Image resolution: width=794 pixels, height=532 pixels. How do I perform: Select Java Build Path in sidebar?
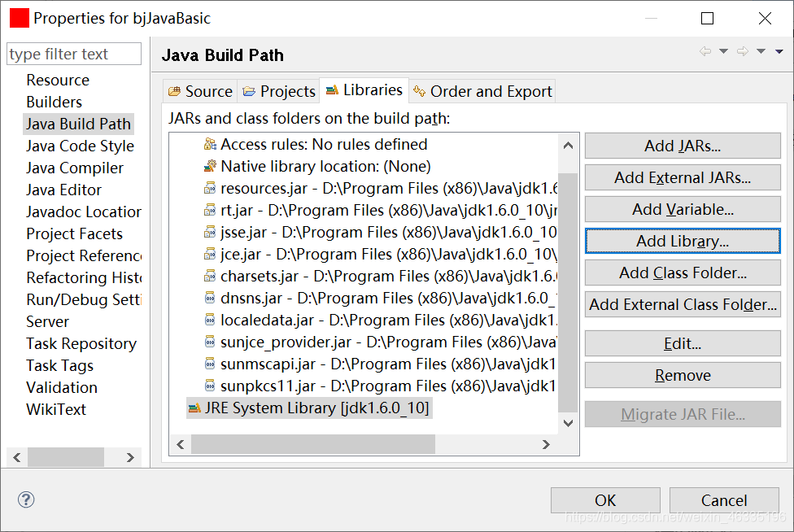coord(78,124)
